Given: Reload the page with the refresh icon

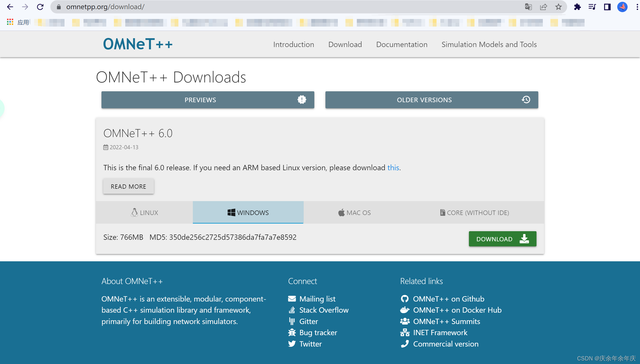Looking at the screenshot, I should point(40,7).
